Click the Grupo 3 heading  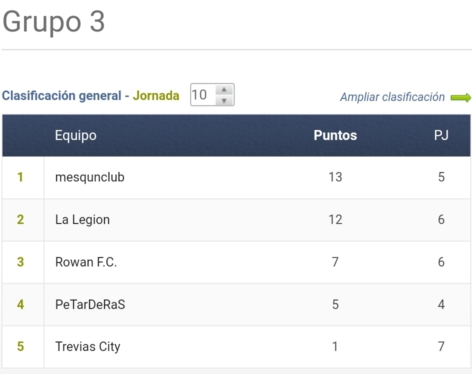[54, 22]
